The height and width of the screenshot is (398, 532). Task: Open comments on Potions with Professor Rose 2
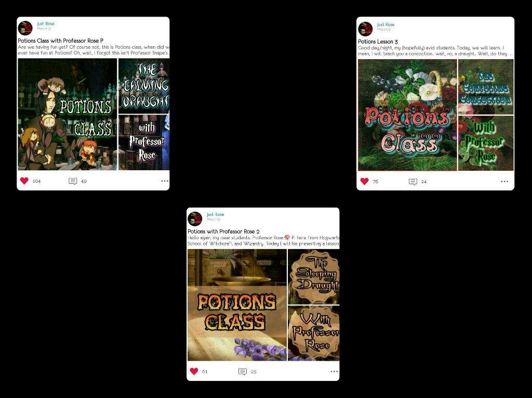243,372
